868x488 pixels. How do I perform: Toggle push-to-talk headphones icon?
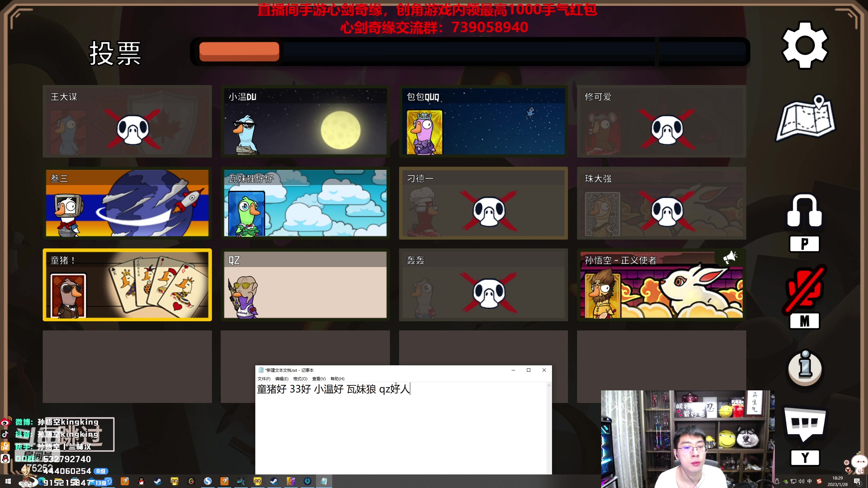point(805,210)
